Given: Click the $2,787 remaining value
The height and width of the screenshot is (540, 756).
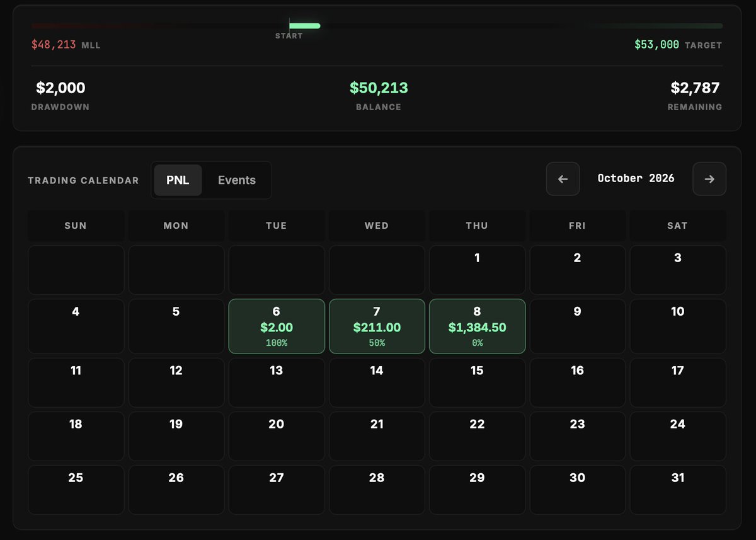Looking at the screenshot, I should [x=695, y=88].
